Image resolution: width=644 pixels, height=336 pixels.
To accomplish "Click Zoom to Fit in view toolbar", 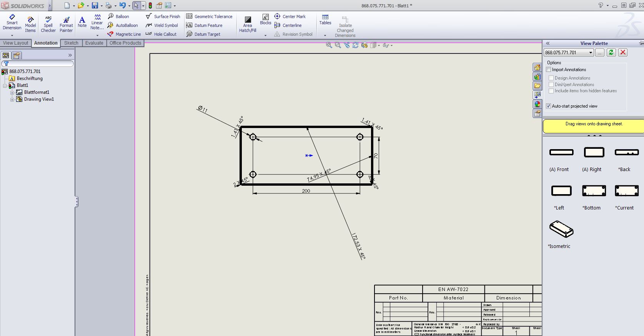I will pos(329,45).
